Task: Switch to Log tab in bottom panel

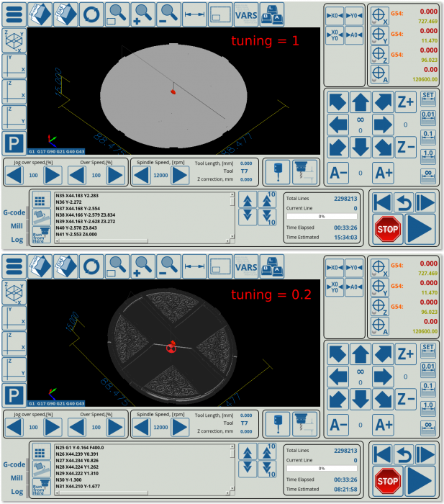Action: pyautogui.click(x=17, y=492)
